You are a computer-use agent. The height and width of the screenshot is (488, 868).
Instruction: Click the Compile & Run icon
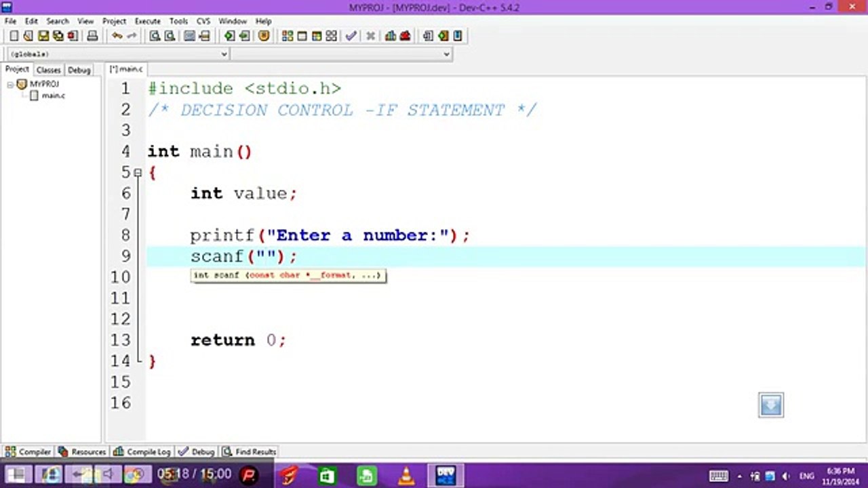click(317, 36)
